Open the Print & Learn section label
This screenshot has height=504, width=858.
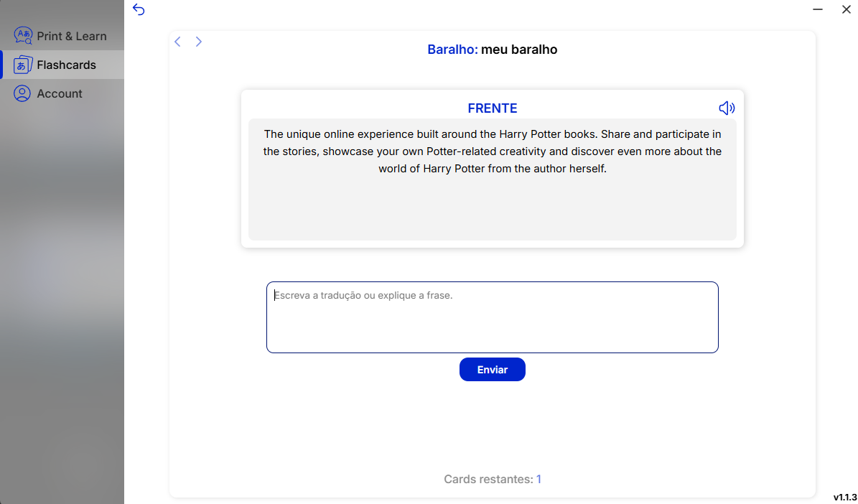click(72, 36)
